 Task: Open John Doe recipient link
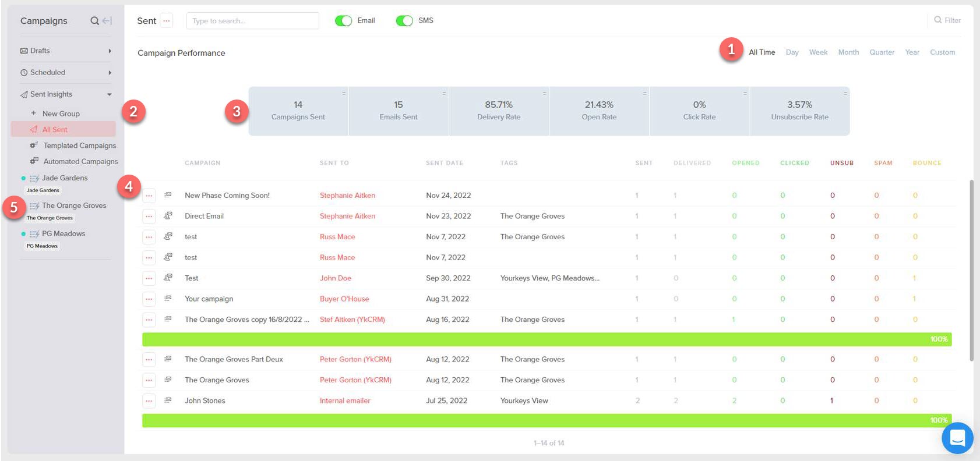[336, 278]
